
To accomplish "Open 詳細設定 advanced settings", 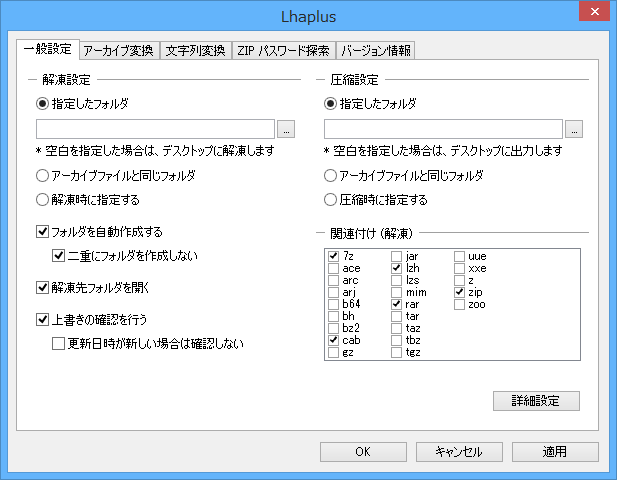I will click(536, 401).
